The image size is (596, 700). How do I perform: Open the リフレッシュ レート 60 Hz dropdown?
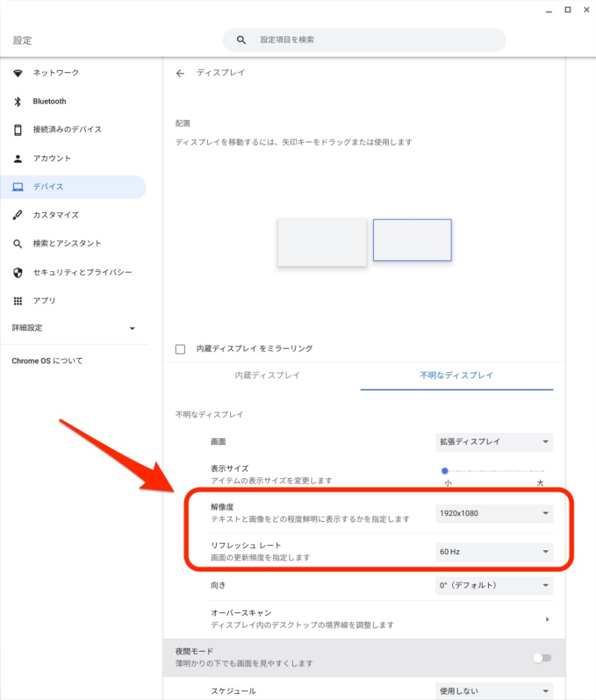pos(494,552)
